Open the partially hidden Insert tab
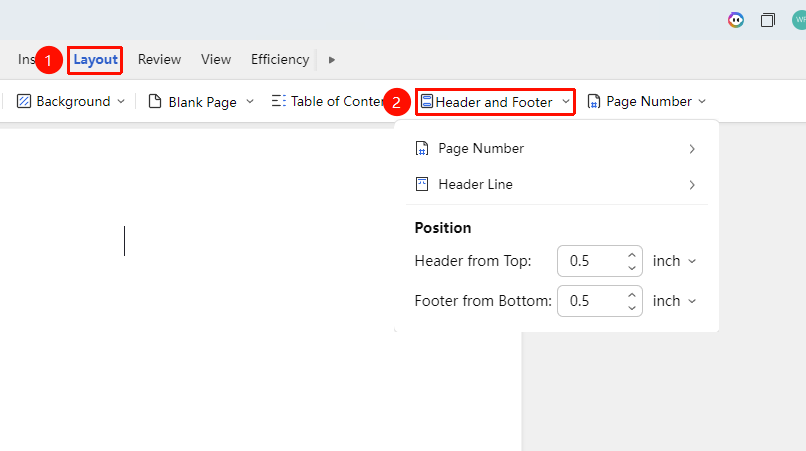This screenshot has height=451, width=806. tap(26, 60)
